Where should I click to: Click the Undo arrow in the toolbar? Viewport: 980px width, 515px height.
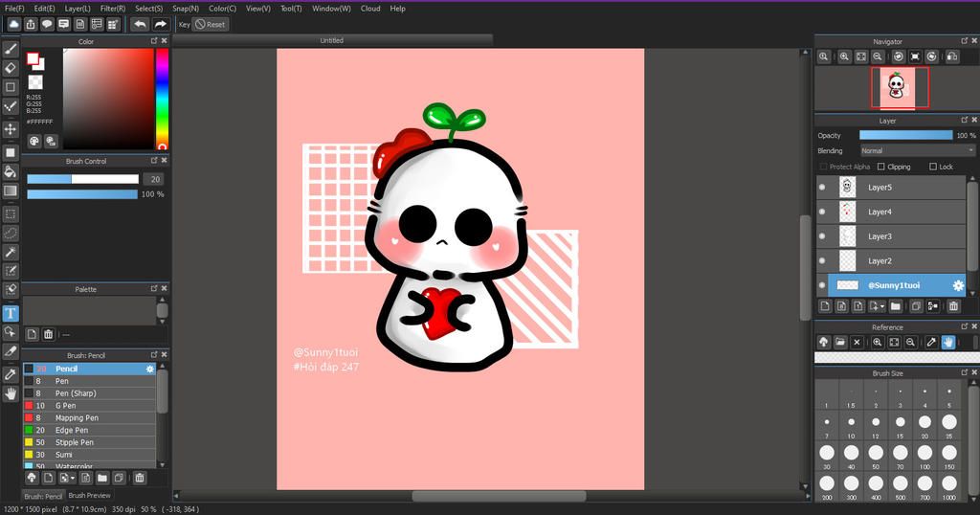[x=140, y=24]
